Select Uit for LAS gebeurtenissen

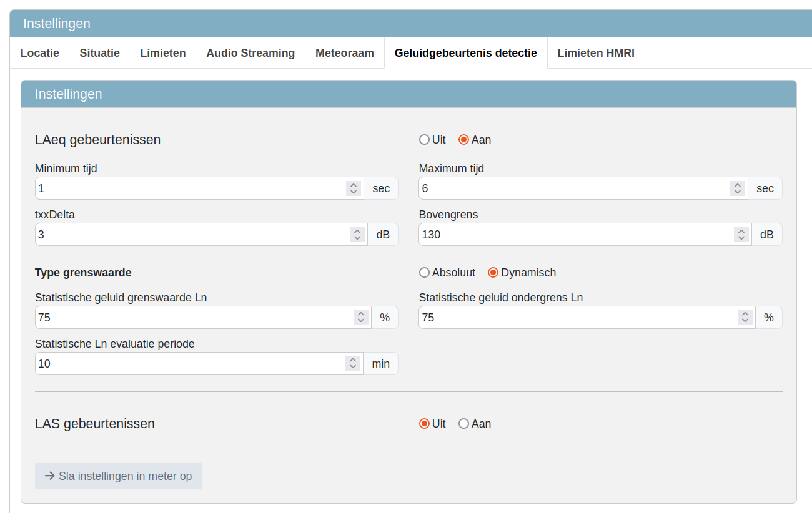point(425,424)
